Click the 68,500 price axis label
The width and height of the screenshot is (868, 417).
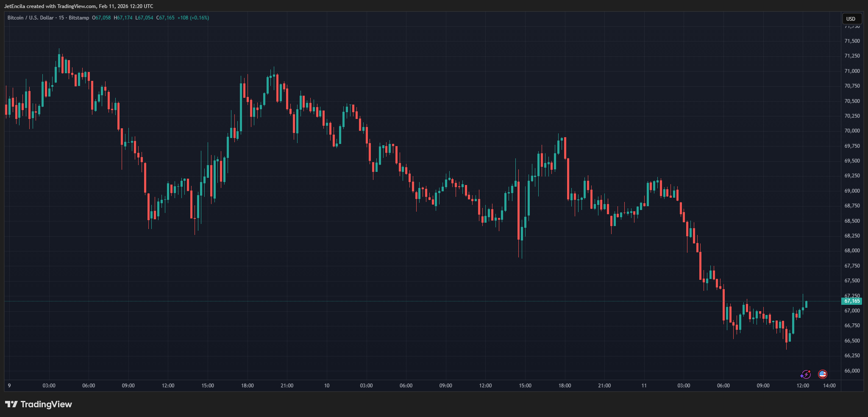(852, 221)
